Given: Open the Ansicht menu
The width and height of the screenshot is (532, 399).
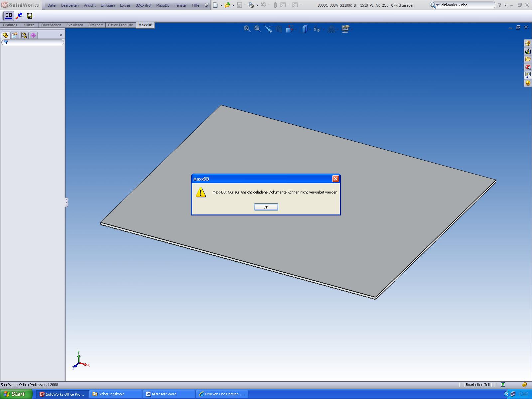Looking at the screenshot, I should [x=90, y=5].
